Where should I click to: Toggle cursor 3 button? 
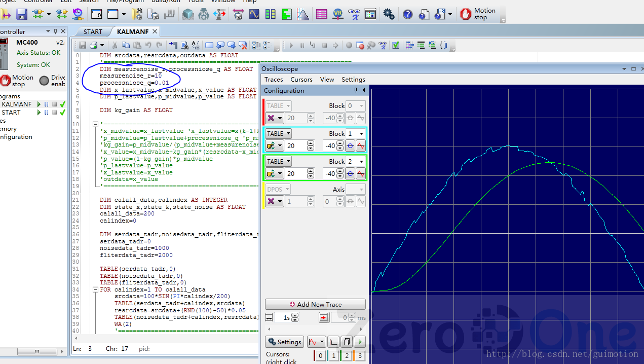coord(360,356)
